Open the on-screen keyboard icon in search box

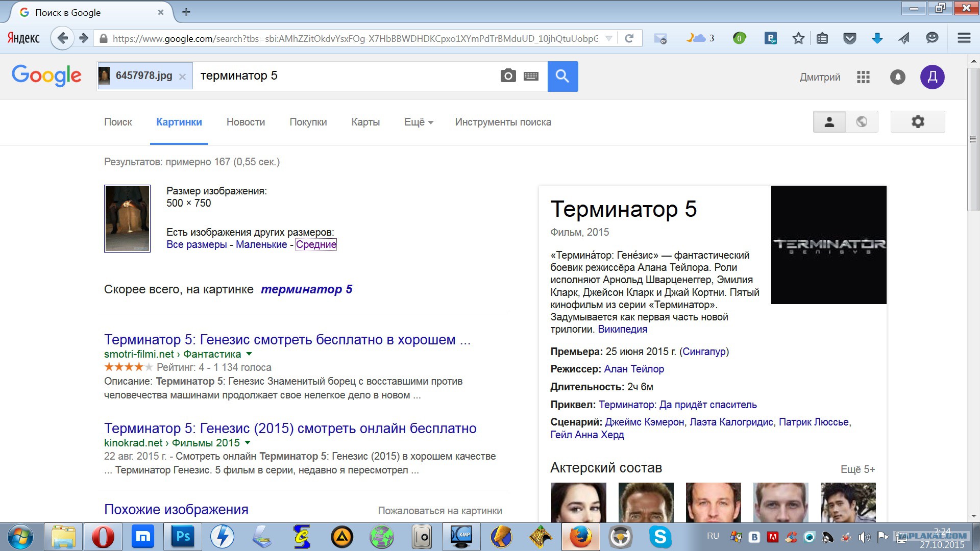coord(531,76)
